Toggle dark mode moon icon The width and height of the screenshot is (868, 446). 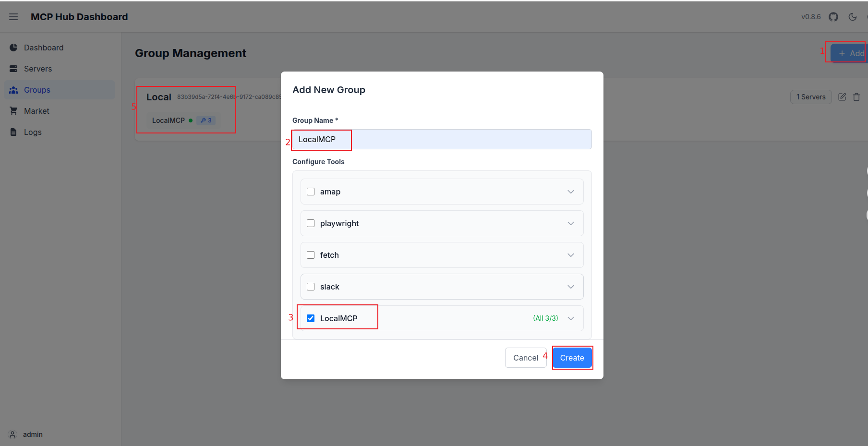853,17
